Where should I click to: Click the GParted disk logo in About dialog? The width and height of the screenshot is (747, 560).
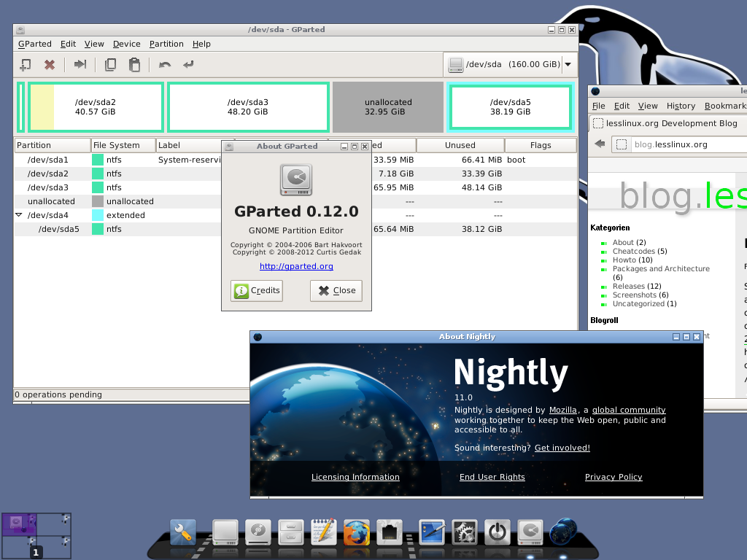coord(296,179)
